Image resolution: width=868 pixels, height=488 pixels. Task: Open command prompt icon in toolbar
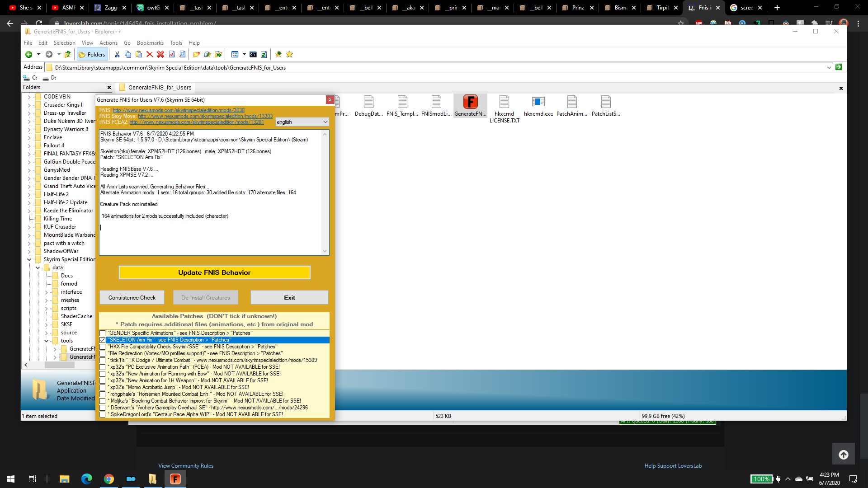(x=253, y=55)
